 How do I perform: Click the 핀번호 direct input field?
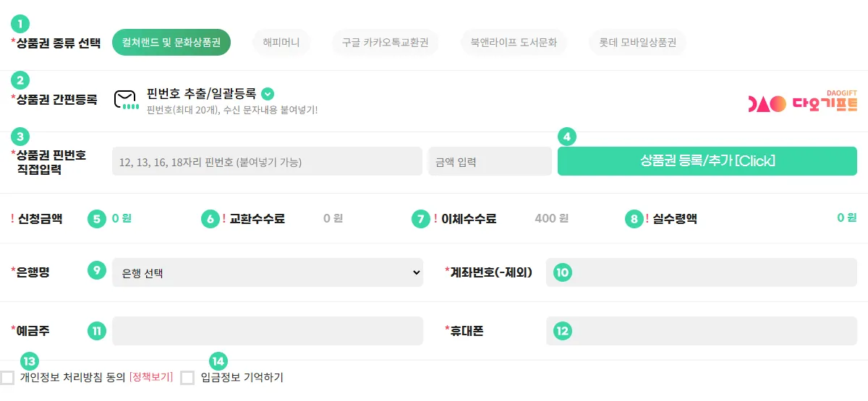click(267, 161)
